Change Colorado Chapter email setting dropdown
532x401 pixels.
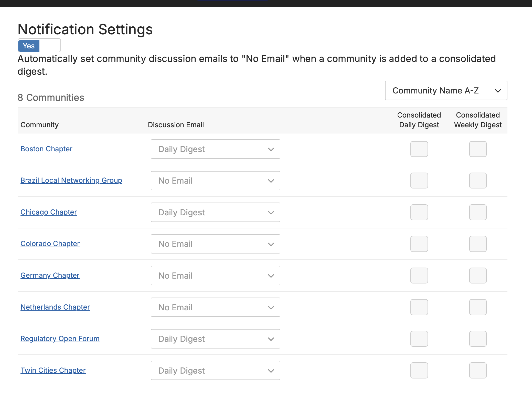[215, 244]
